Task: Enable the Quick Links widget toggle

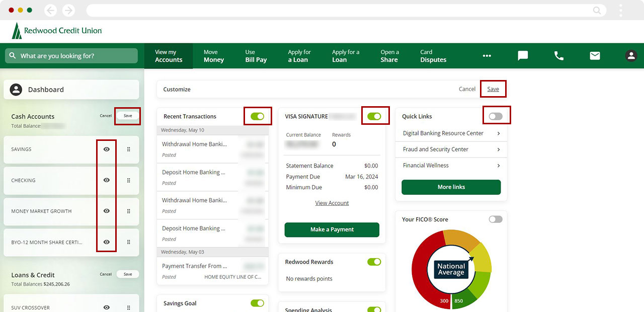Action: (496, 116)
